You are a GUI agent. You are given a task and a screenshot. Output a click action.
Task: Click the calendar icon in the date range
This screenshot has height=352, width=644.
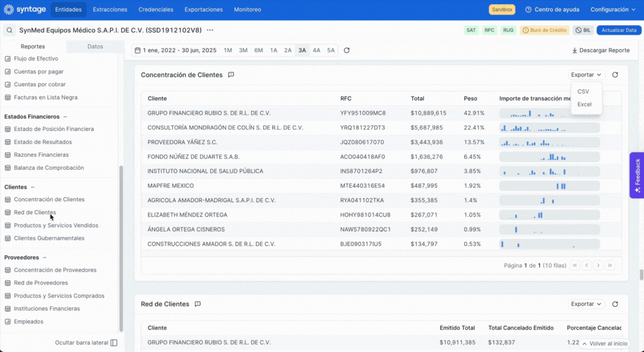point(138,50)
